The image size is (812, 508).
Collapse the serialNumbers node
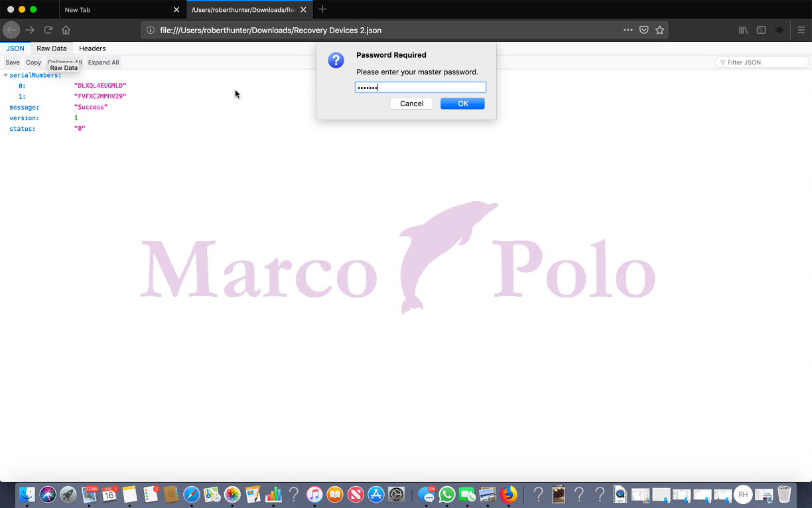[5, 75]
